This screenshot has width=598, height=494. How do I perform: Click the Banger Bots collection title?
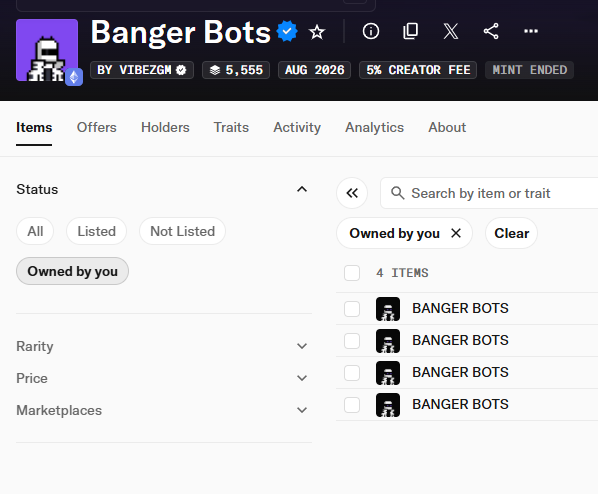click(x=180, y=33)
